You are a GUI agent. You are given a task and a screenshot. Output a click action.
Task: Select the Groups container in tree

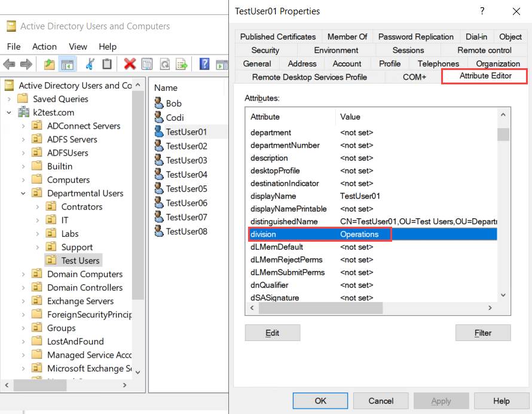61,328
